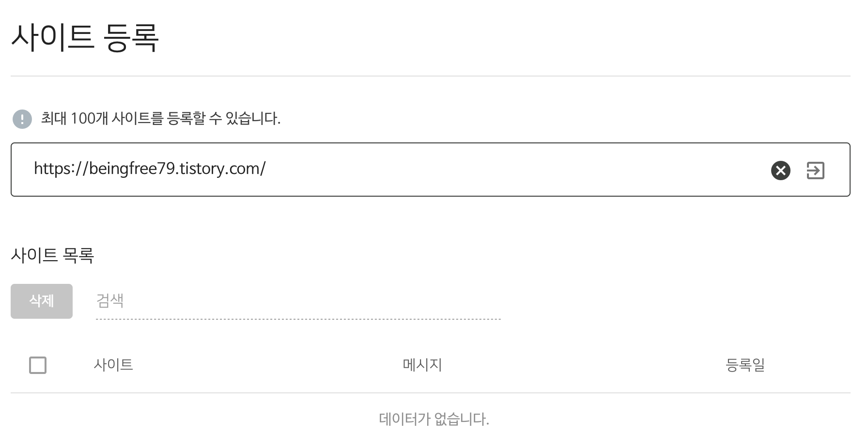Click the circular info icon beside the notice
The image size is (868, 435).
[x=22, y=119]
